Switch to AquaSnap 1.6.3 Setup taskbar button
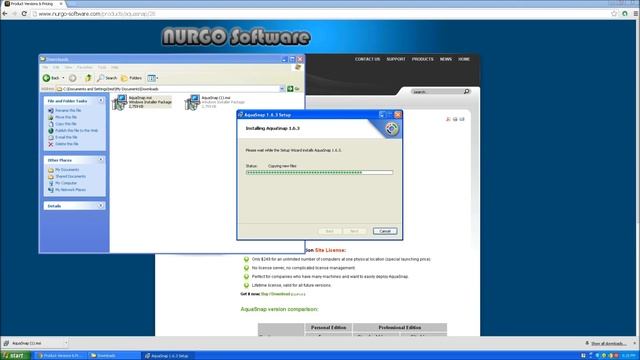 pos(169,356)
